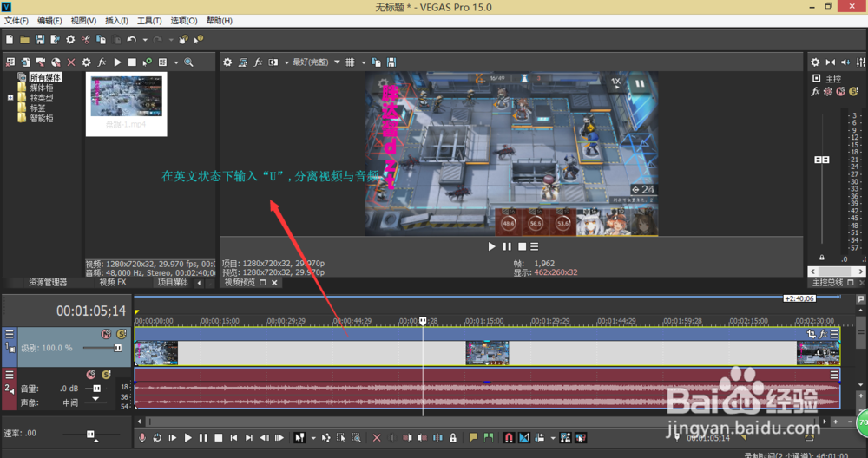Image resolution: width=868 pixels, height=458 pixels.
Task: Select the 标签 folder
Action: (37, 108)
